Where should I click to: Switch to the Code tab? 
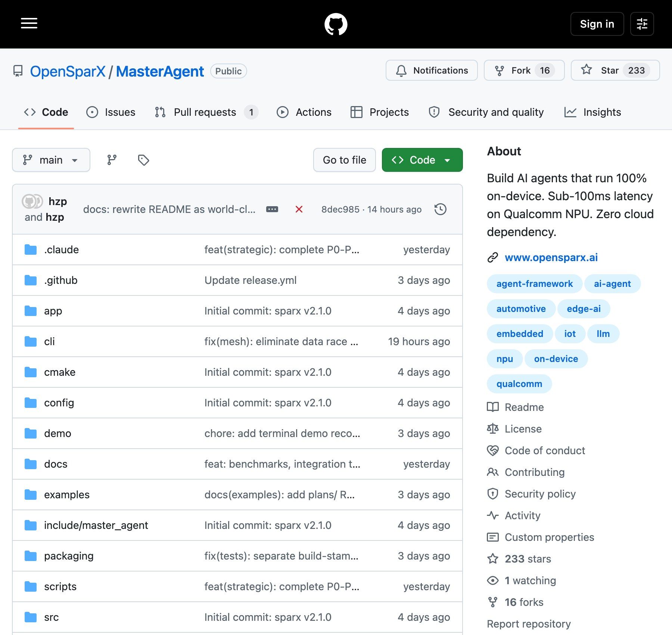coord(46,112)
